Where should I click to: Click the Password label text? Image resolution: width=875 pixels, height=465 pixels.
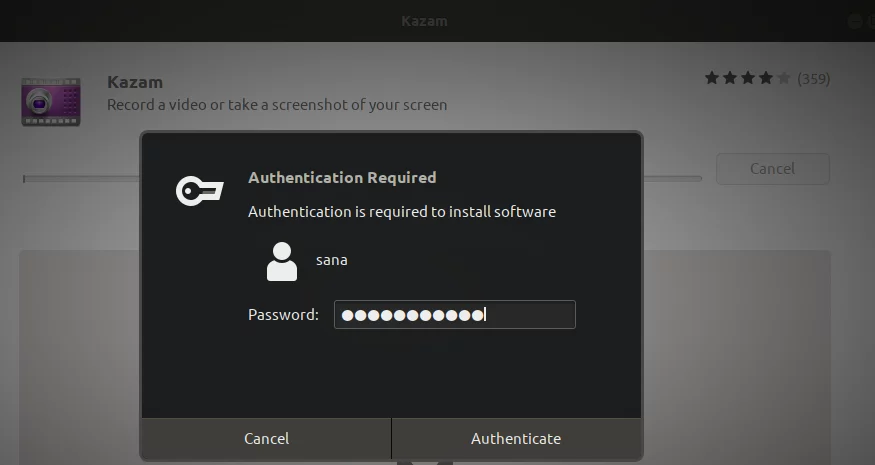click(x=283, y=315)
